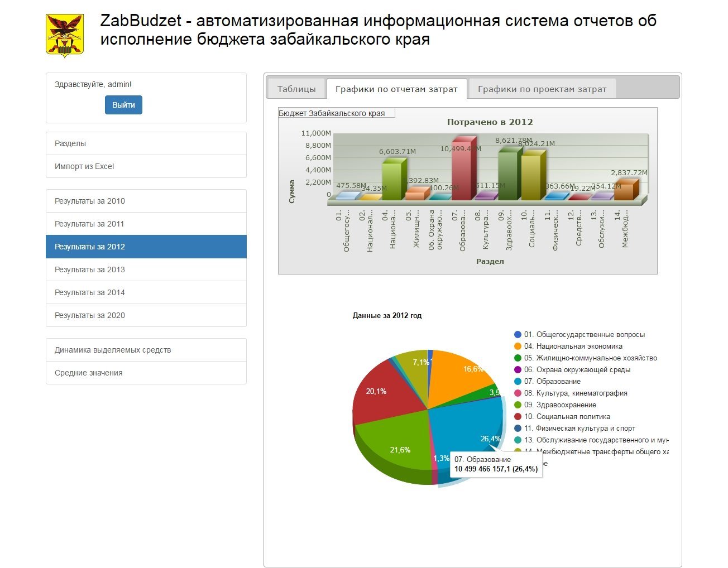The image size is (728, 568).
Task: Select Результаты за 2014
Action: (146, 292)
